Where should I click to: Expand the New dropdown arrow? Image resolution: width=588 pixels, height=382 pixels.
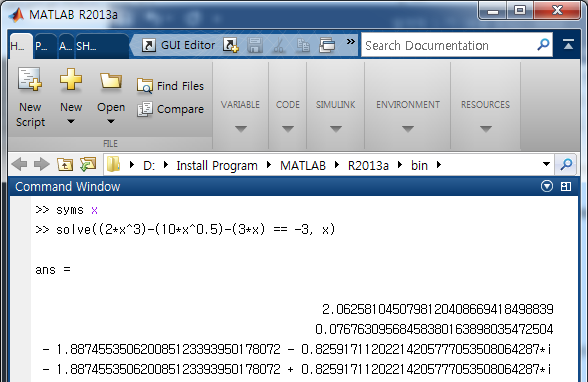pyautogui.click(x=71, y=121)
